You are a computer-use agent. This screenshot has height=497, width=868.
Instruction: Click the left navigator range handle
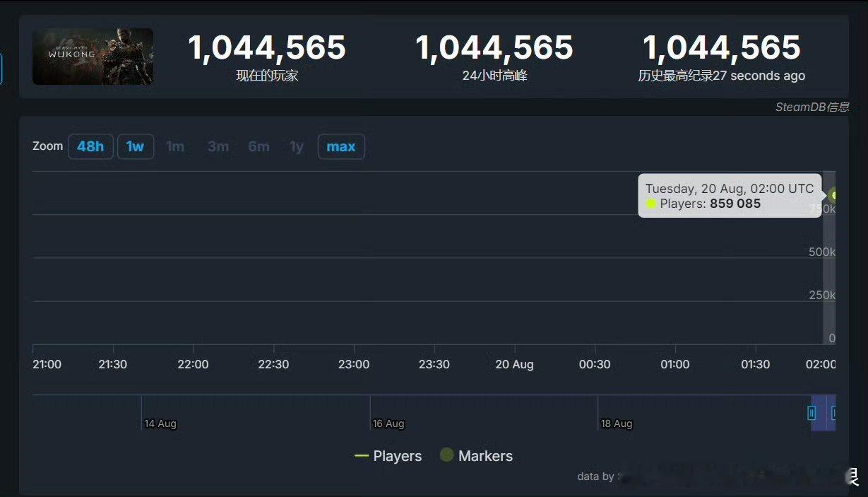pos(811,413)
